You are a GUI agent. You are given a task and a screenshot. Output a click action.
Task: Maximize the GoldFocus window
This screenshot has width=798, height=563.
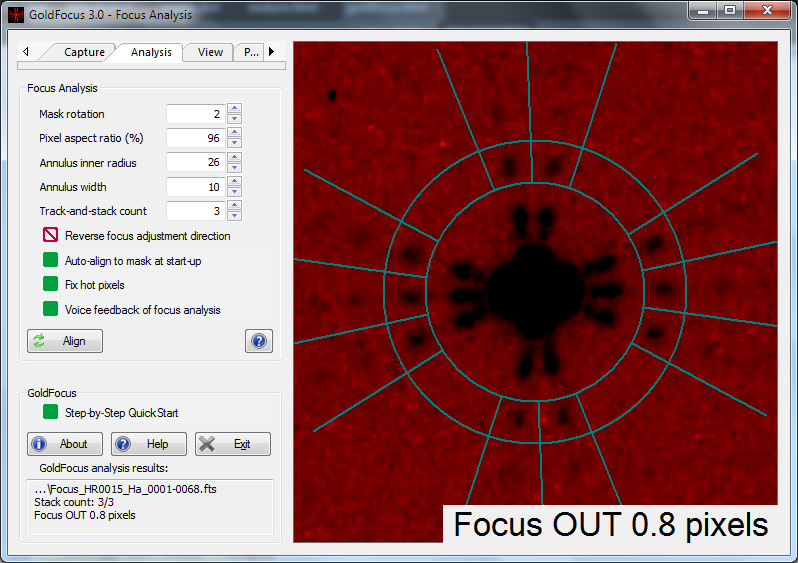tap(730, 10)
